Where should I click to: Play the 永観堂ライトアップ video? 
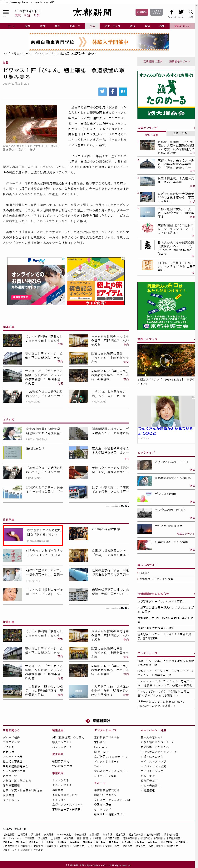coord(166,360)
